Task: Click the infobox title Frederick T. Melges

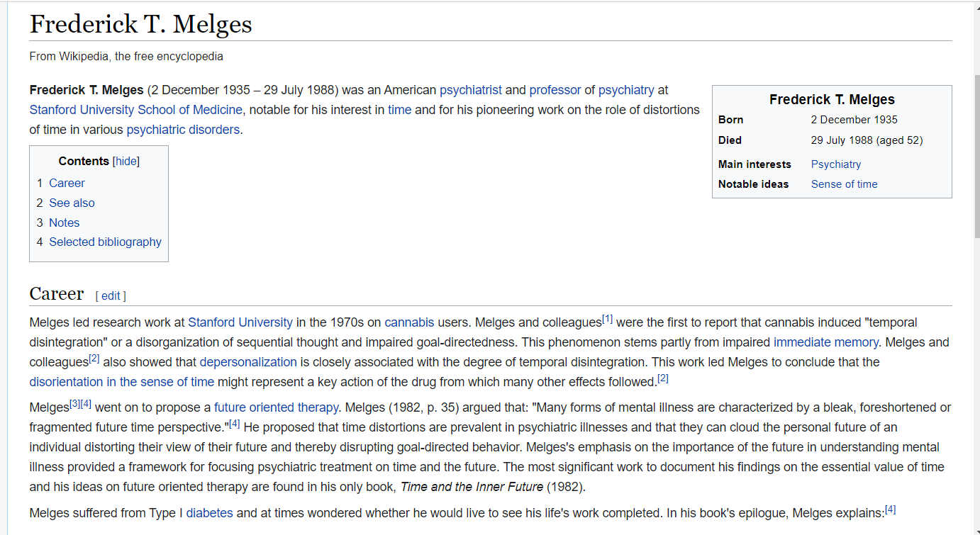Action: (x=832, y=100)
